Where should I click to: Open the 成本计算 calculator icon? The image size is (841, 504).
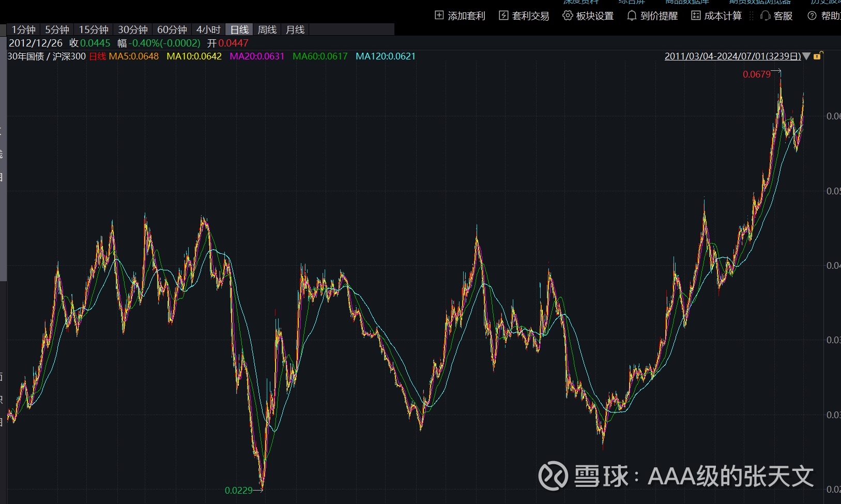click(x=696, y=16)
